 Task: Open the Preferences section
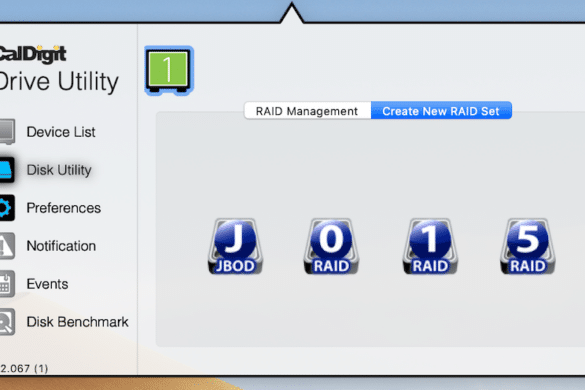pos(63,208)
